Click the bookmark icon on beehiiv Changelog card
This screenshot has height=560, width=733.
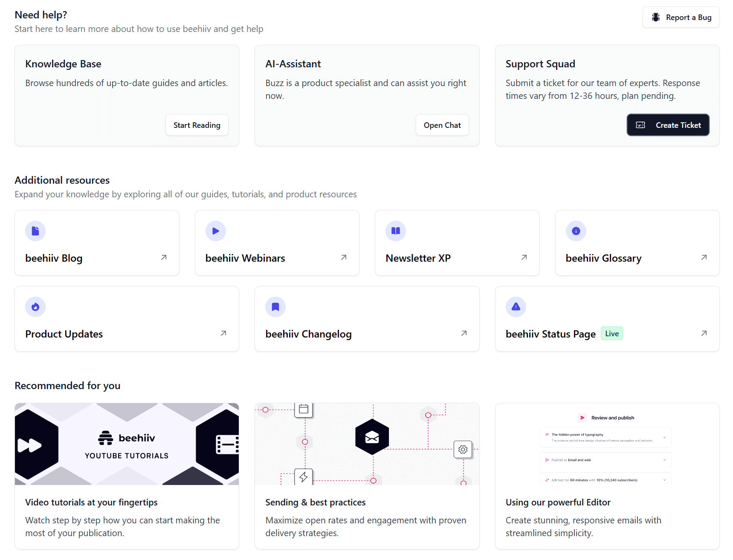click(x=275, y=306)
